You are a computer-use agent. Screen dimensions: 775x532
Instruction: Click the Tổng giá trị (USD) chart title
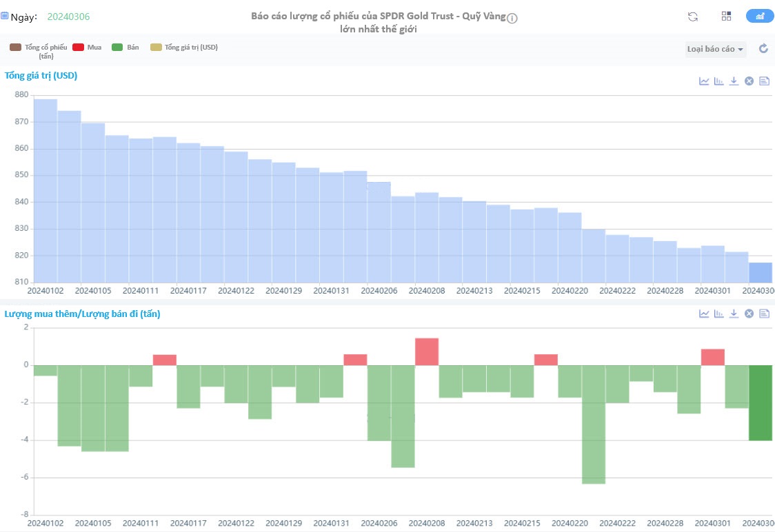41,76
